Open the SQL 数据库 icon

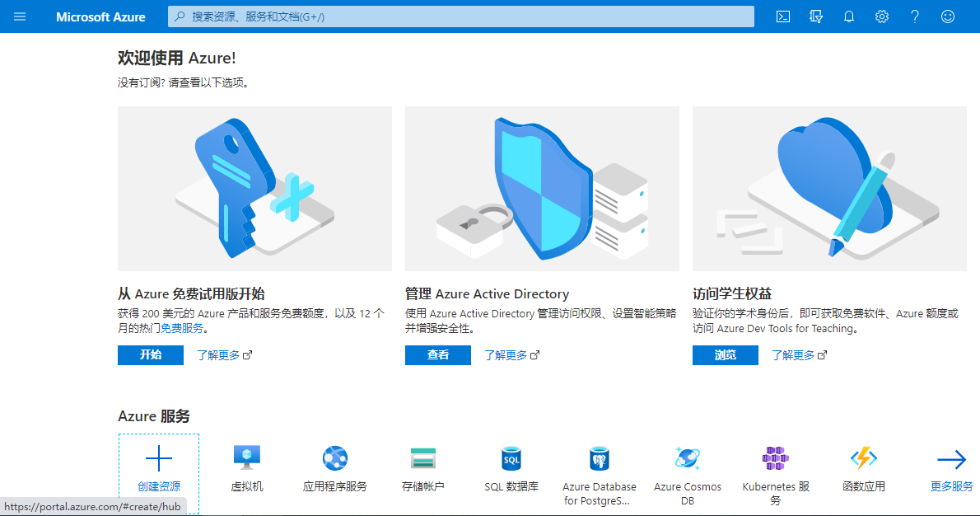[x=511, y=458]
